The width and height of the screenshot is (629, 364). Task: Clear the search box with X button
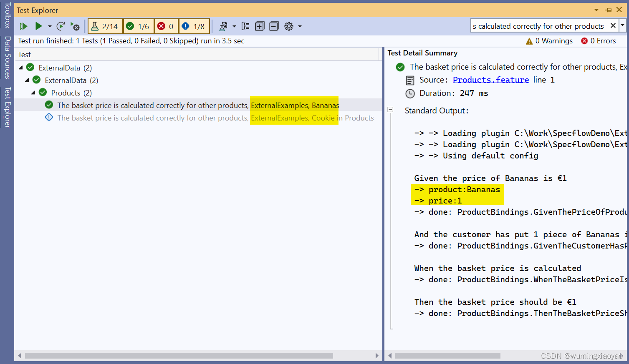click(x=613, y=26)
